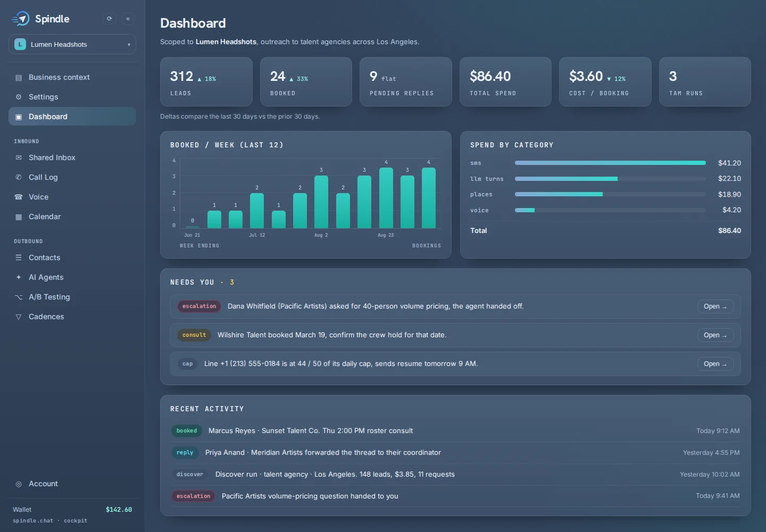766x532 pixels.
Task: Click the Call Log phone icon
Action: (19, 177)
